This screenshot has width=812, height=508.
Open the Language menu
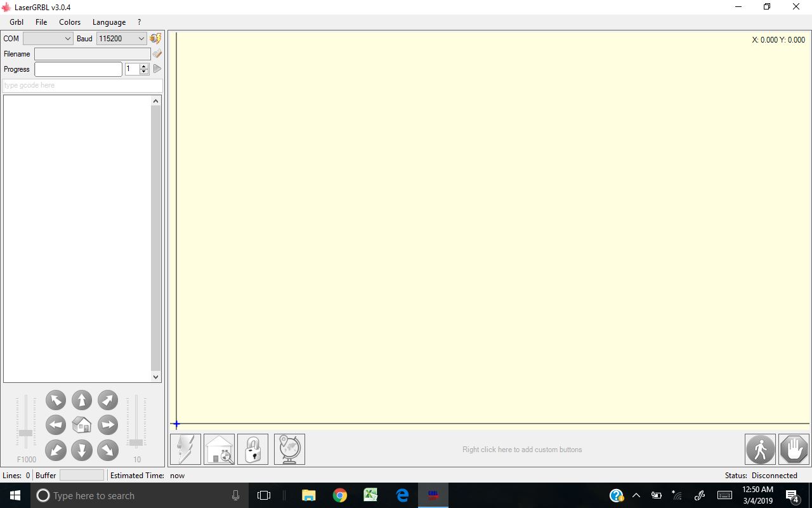tap(109, 22)
